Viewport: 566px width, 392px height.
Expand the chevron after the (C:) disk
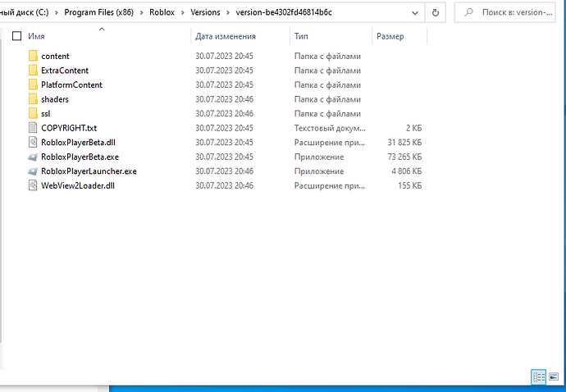[57, 12]
